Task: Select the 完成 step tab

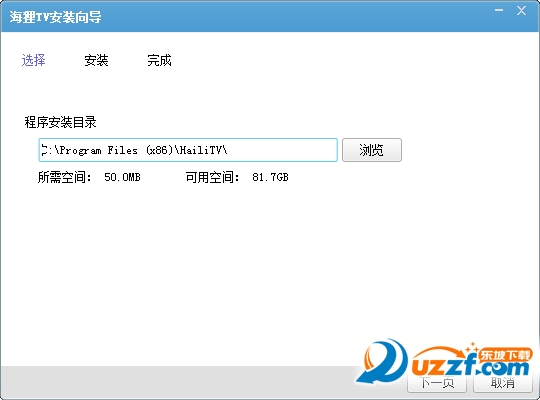Action: coord(159,60)
